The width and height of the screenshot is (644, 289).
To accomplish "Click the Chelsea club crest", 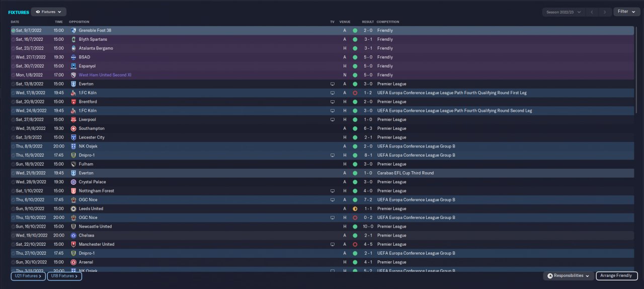I will (x=73, y=236).
